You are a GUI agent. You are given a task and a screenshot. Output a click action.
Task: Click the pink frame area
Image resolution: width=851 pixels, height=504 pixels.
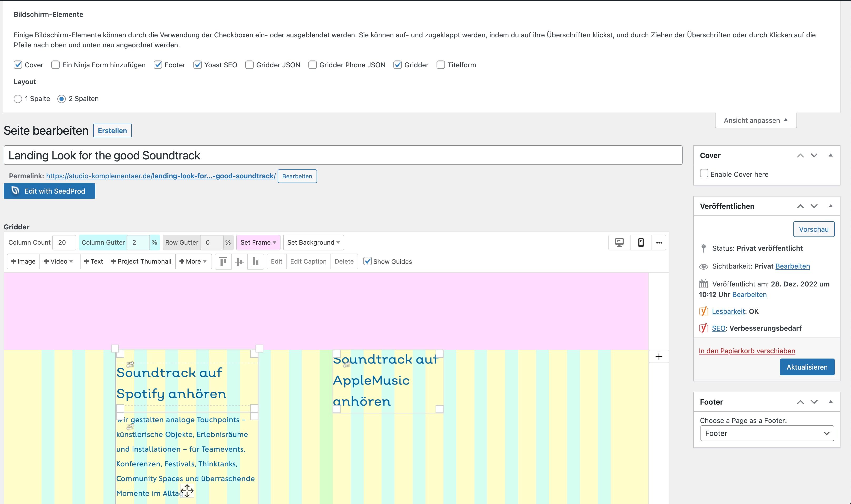coord(326,311)
